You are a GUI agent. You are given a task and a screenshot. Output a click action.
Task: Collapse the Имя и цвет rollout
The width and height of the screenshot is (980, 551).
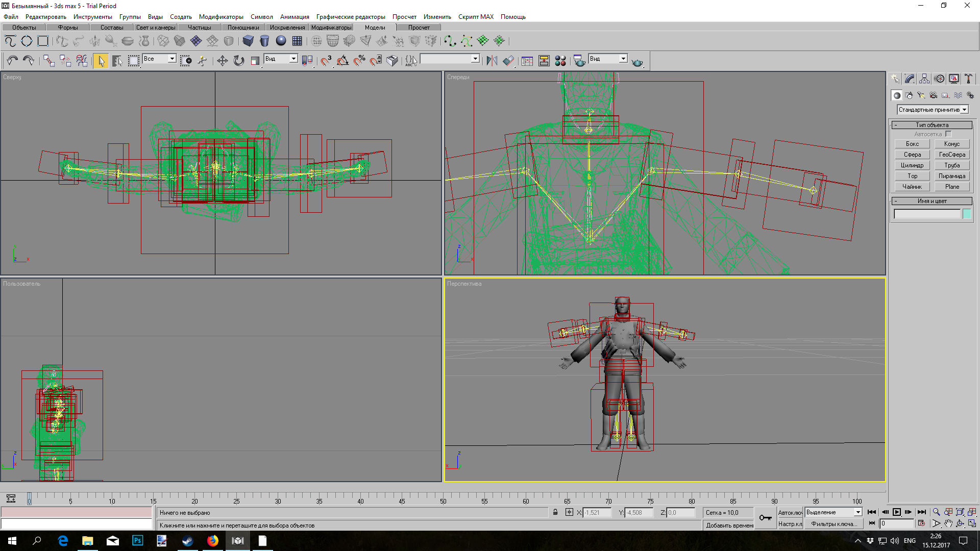tap(932, 201)
